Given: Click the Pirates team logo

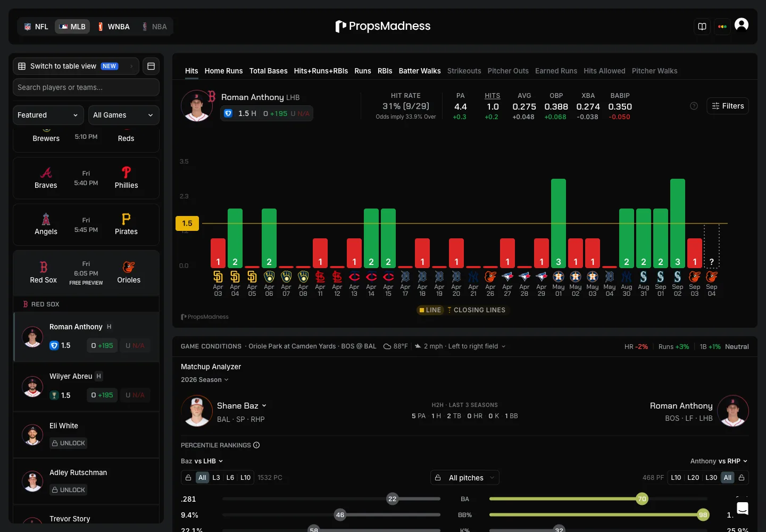Looking at the screenshot, I should 126,219.
